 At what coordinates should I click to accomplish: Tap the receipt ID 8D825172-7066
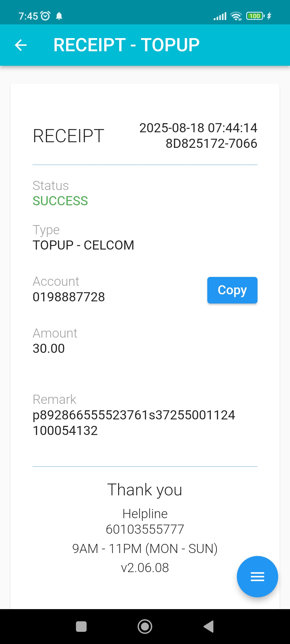point(211,144)
